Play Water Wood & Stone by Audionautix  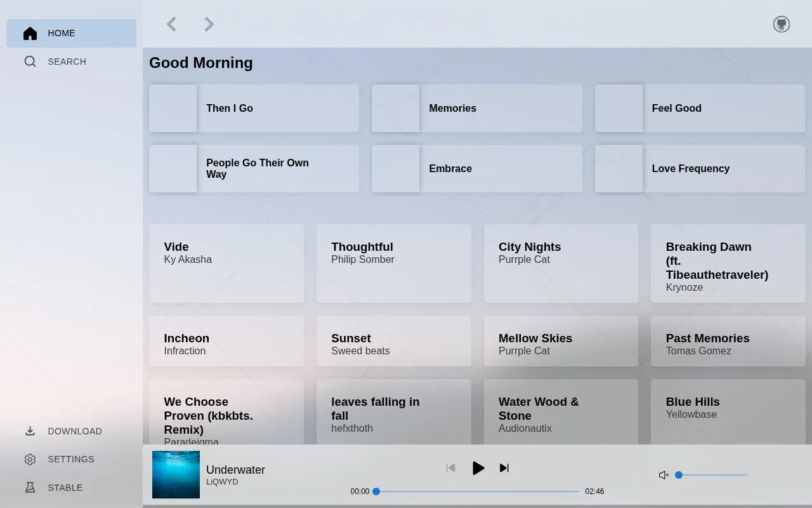561,412
